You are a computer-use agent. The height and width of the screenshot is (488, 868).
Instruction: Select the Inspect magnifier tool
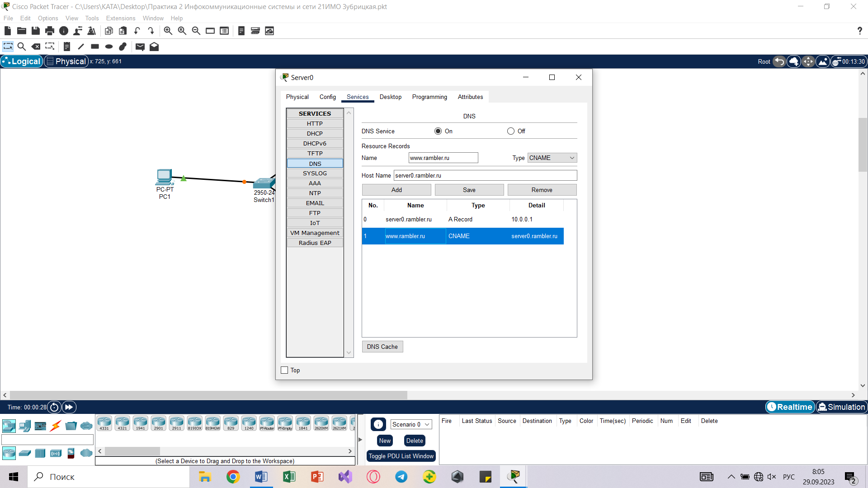(21, 47)
